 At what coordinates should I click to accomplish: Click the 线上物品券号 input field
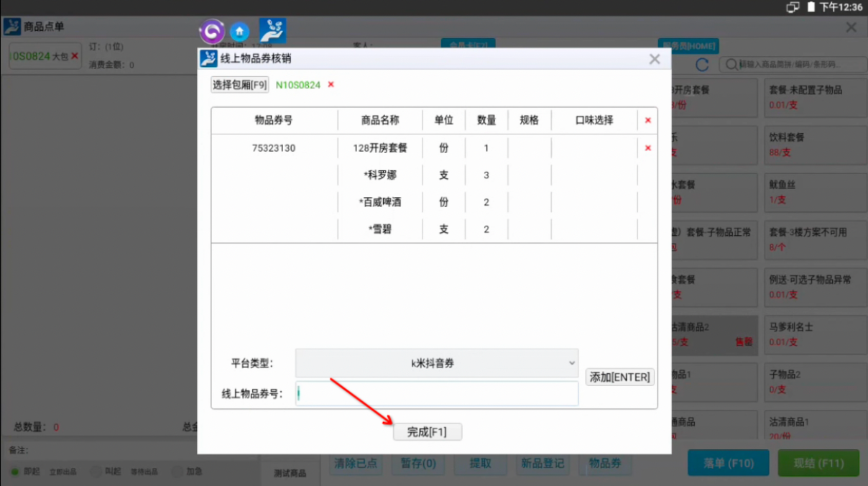pos(437,393)
